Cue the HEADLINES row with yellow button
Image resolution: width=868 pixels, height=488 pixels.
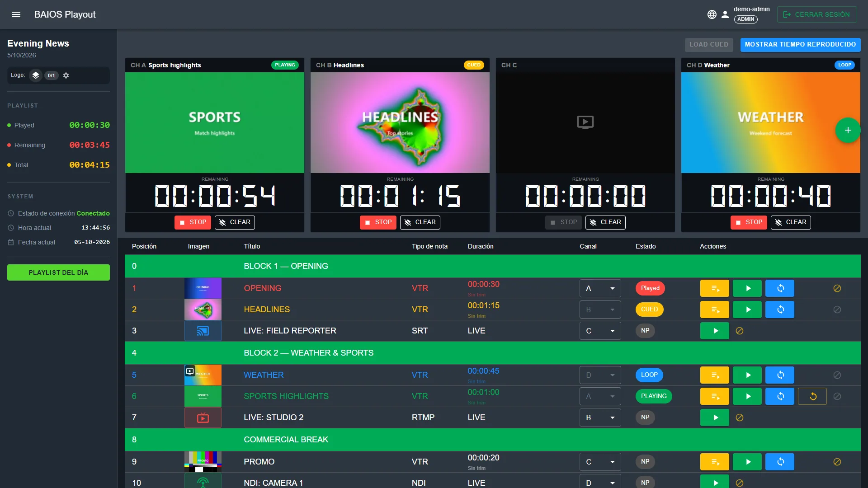714,310
